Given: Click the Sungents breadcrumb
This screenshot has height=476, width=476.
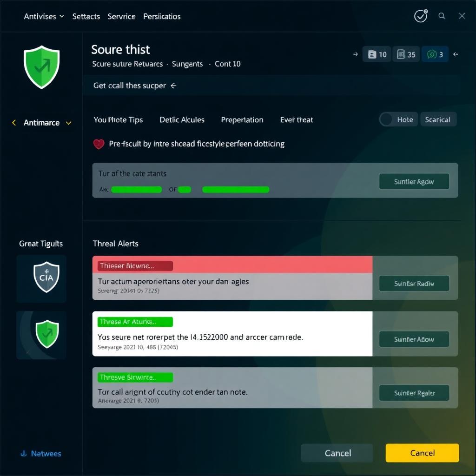Looking at the screenshot, I should (187, 64).
